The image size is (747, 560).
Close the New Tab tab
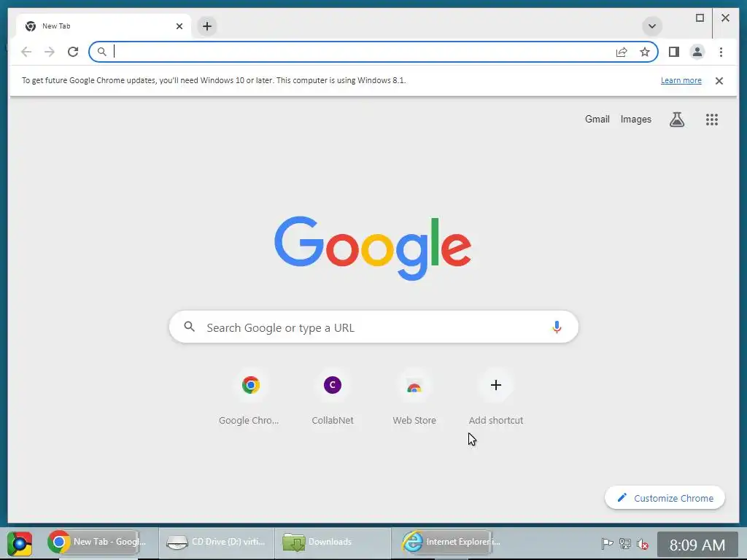pos(179,26)
